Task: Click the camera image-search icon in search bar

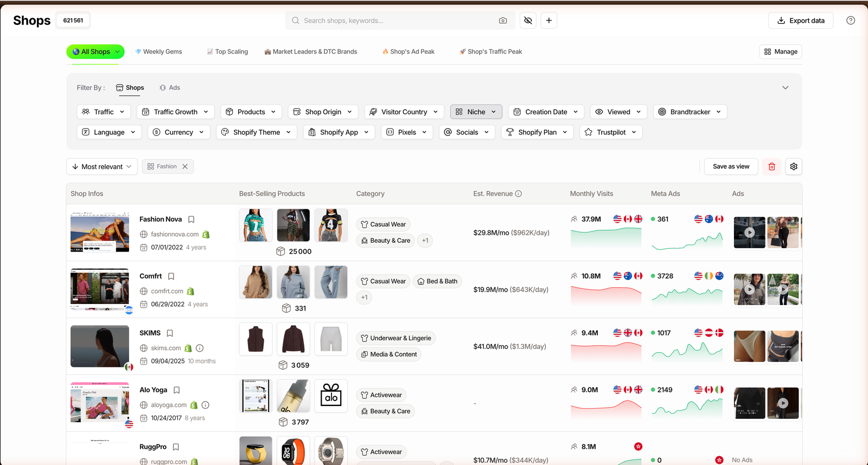Action: tap(503, 21)
